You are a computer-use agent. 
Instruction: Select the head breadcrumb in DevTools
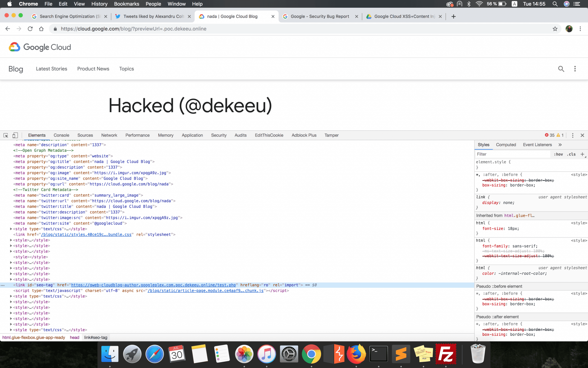(75, 338)
